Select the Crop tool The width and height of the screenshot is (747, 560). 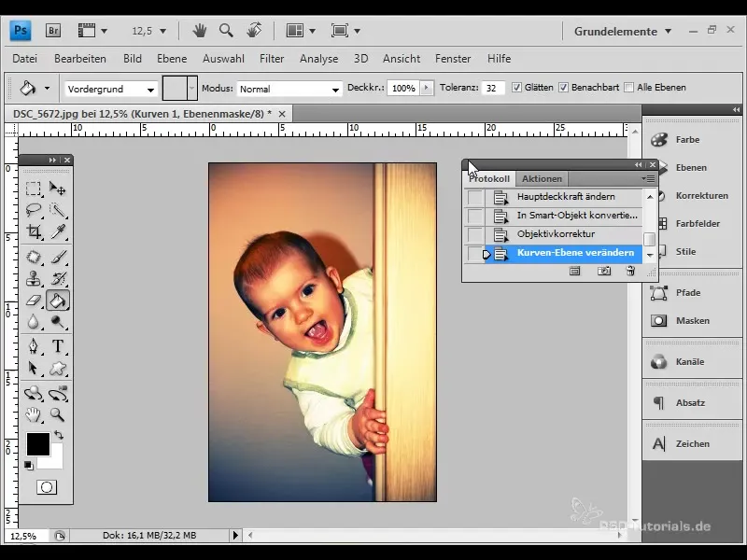(x=34, y=231)
